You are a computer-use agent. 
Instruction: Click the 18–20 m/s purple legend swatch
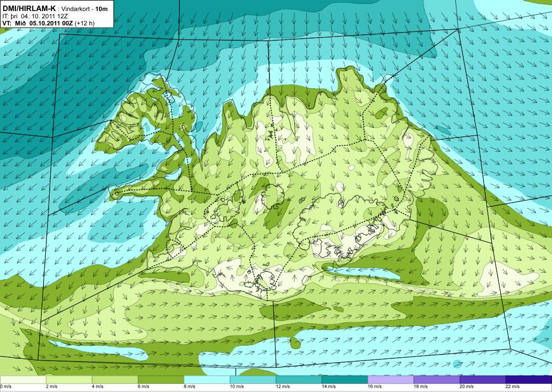pos(437,379)
